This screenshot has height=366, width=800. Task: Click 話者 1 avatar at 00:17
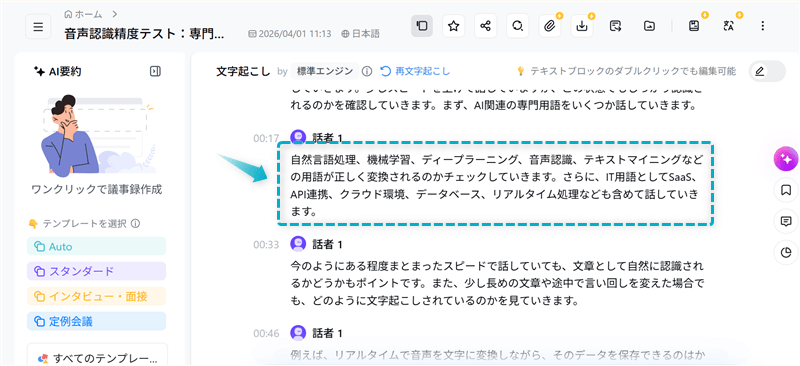point(297,137)
